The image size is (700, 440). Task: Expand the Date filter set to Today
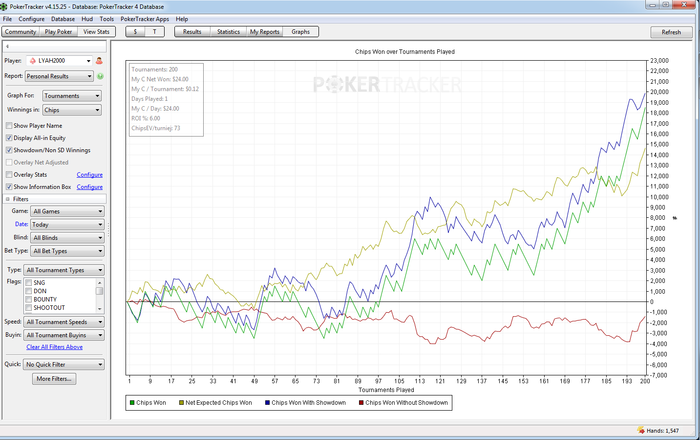[68, 225]
